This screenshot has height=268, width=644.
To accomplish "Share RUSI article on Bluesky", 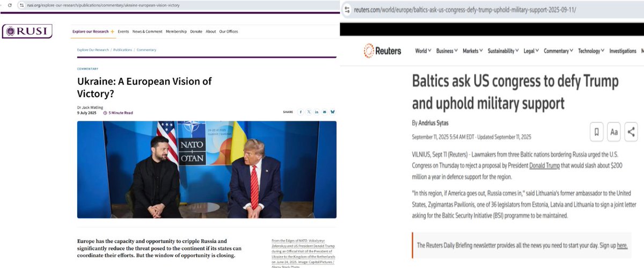I will [333, 112].
